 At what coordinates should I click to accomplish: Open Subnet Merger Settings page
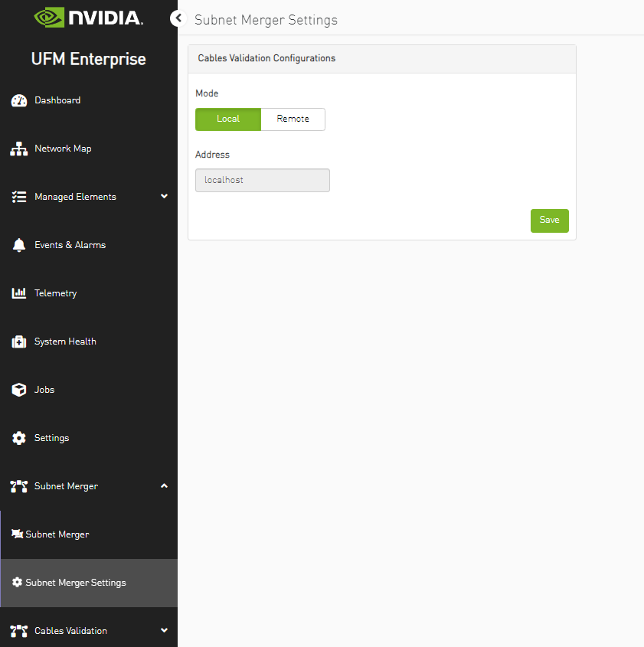(75, 583)
